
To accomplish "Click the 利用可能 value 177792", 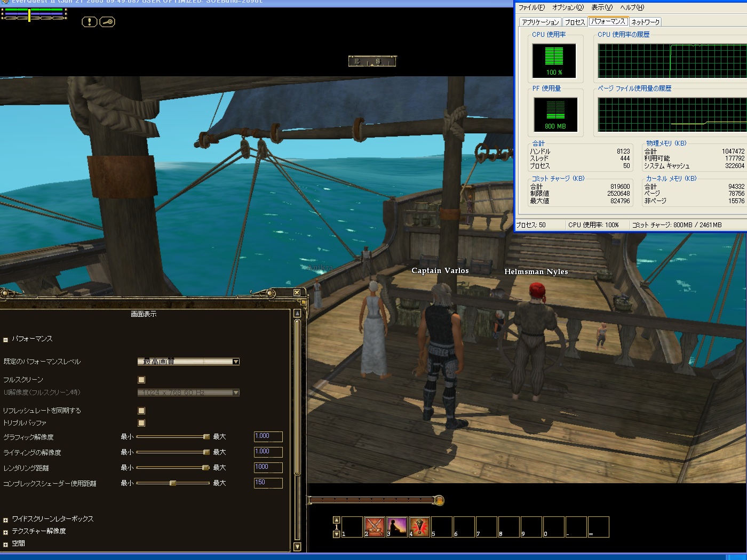I will [735, 158].
